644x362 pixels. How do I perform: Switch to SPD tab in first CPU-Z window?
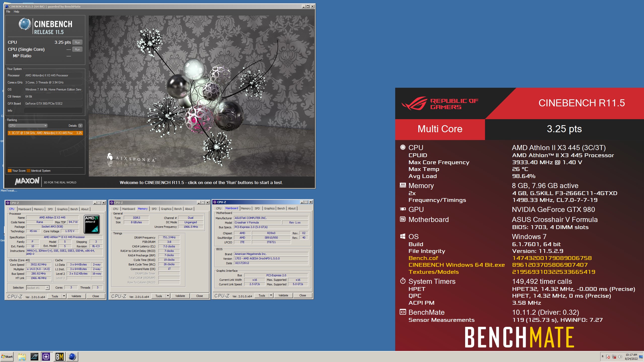50,209
